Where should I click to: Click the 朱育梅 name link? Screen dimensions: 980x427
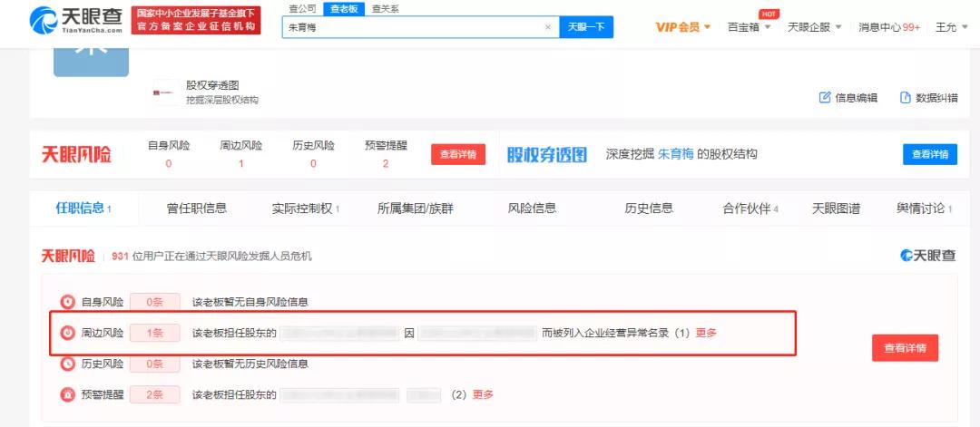pyautogui.click(x=675, y=154)
